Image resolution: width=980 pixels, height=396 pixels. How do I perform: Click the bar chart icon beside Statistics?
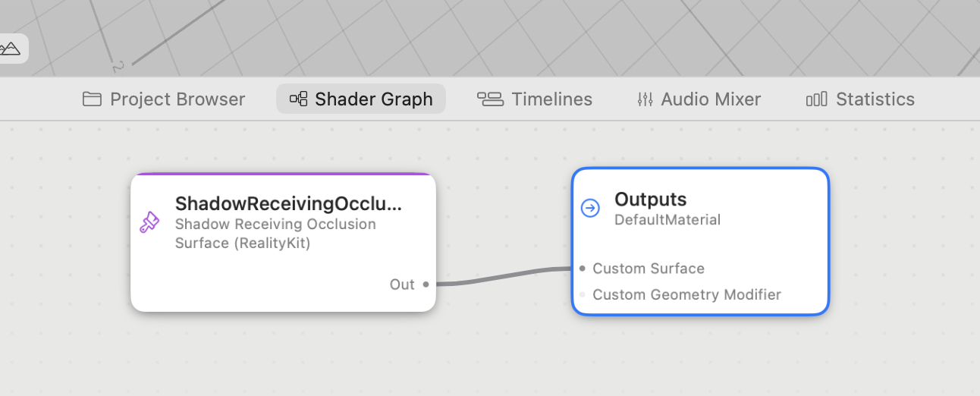(816, 99)
